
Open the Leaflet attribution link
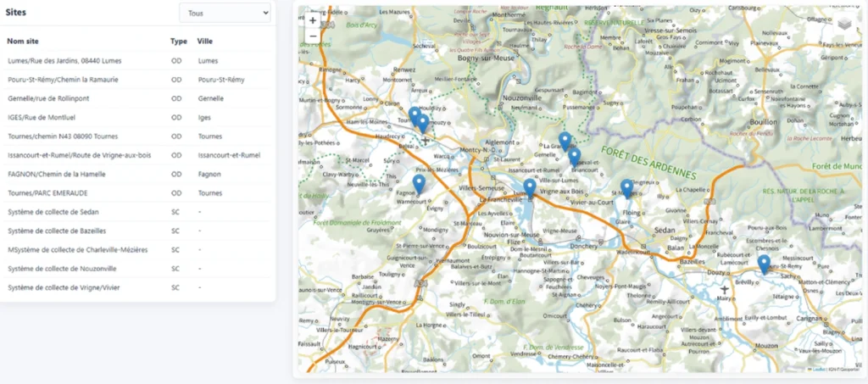click(820, 369)
